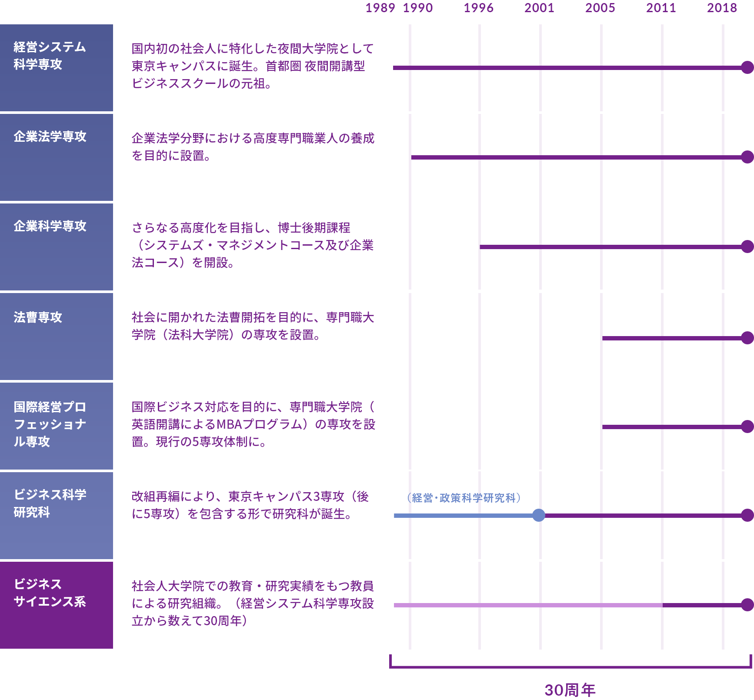Click description starting 企業法学分野における
Viewport: 754px width, 700px height.
coord(253,147)
